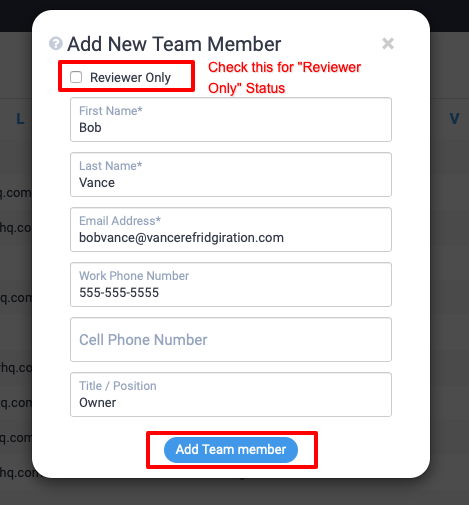Click the Reviewer Only label text

130,77
